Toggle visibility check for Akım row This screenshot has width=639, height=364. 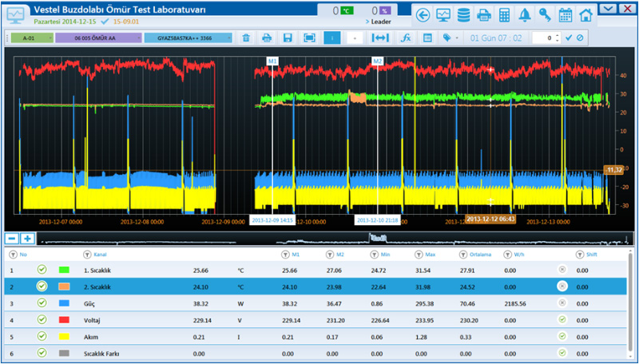tap(42, 336)
